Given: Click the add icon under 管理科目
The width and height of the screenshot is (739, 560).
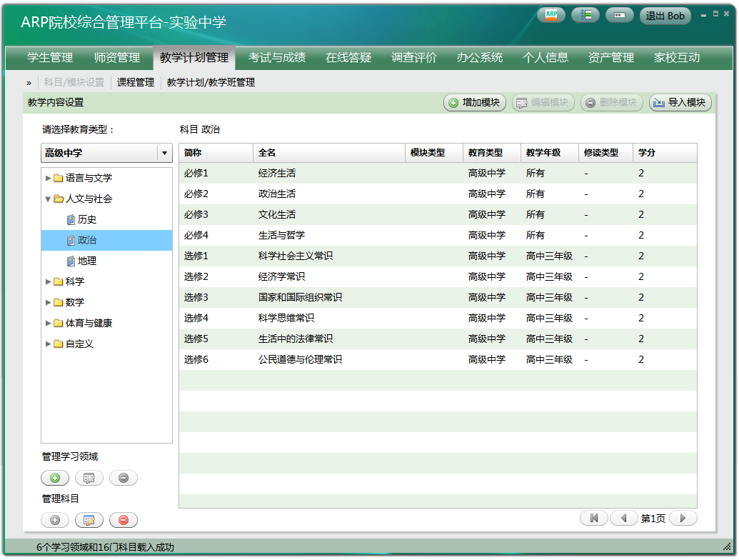Looking at the screenshot, I should pyautogui.click(x=55, y=520).
